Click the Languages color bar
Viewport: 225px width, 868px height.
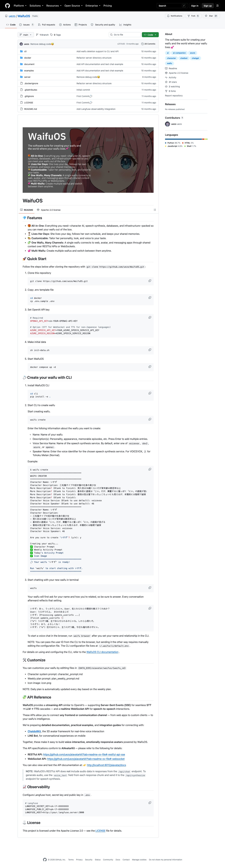point(186,139)
